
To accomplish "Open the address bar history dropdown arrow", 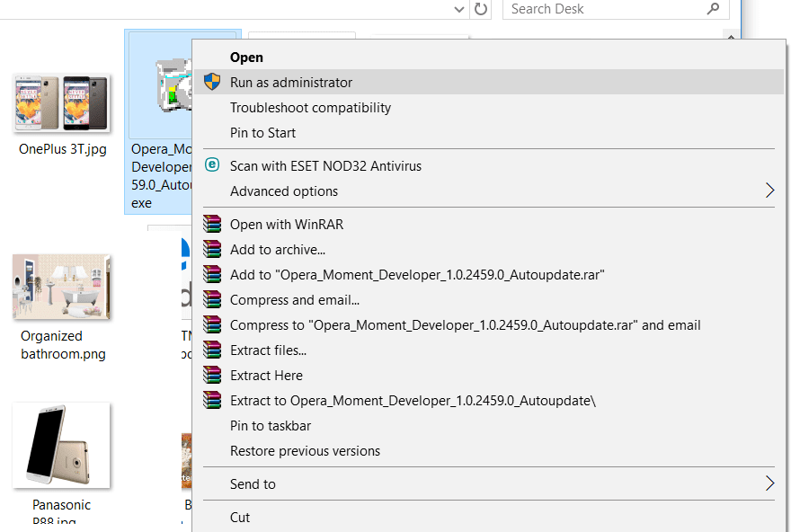I will pos(458,9).
